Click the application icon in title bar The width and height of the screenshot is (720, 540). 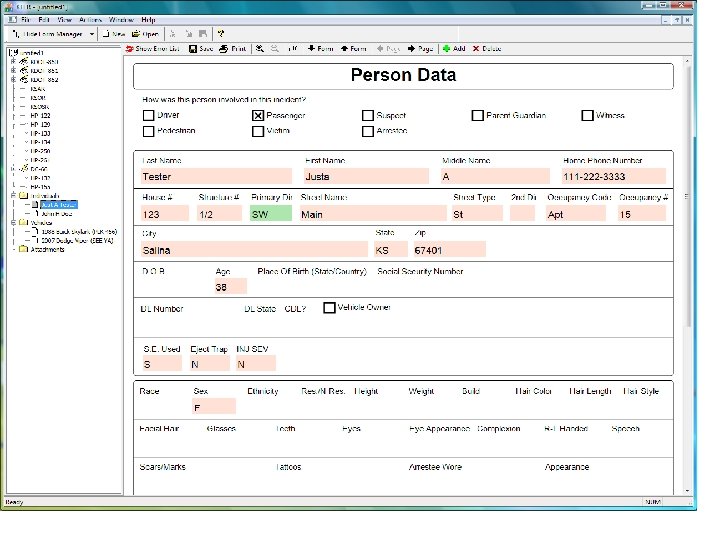coord(8,7)
